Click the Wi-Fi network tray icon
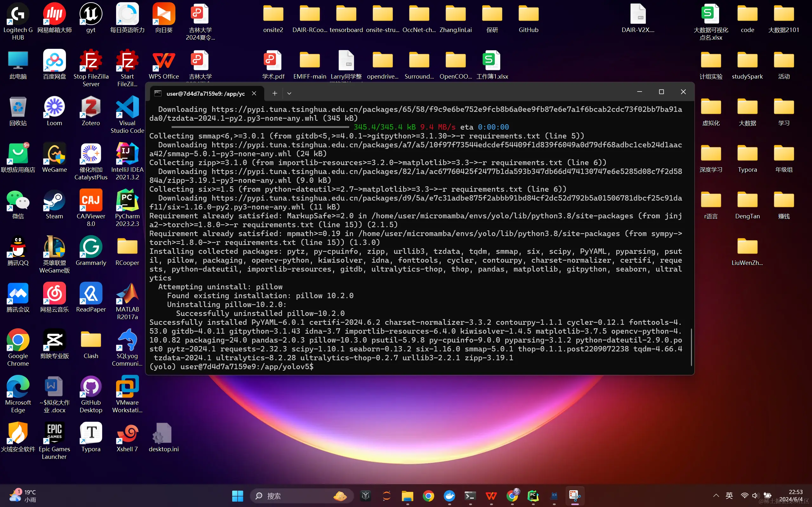 [744, 496]
